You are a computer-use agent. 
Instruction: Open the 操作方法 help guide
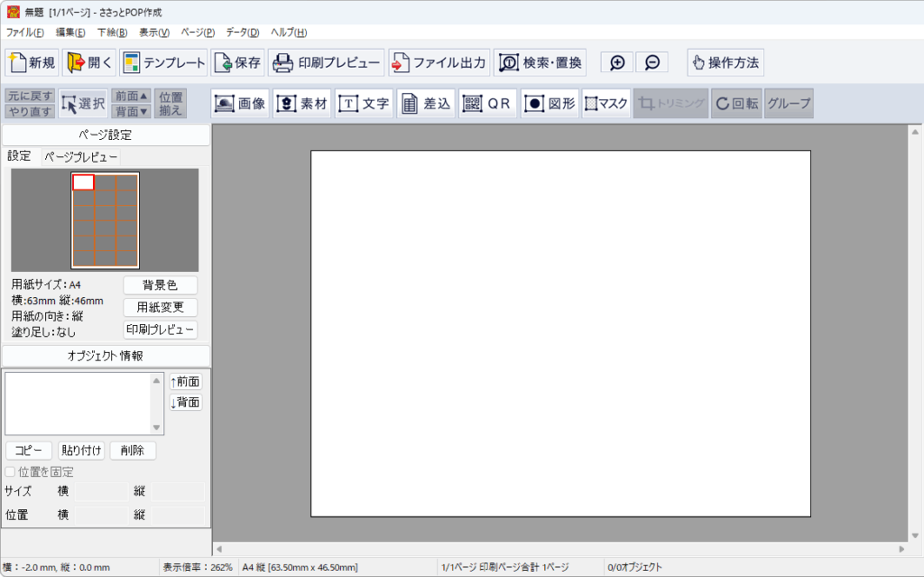tap(725, 63)
